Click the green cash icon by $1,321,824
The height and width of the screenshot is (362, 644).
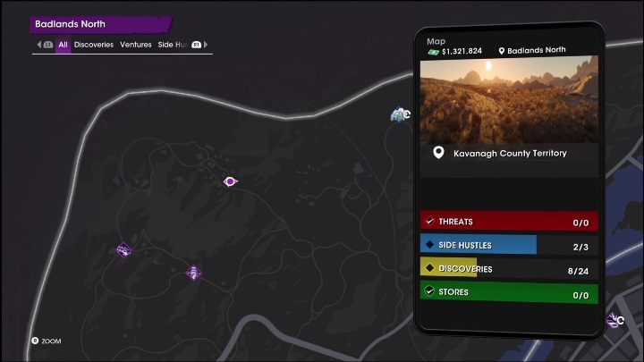(433, 52)
